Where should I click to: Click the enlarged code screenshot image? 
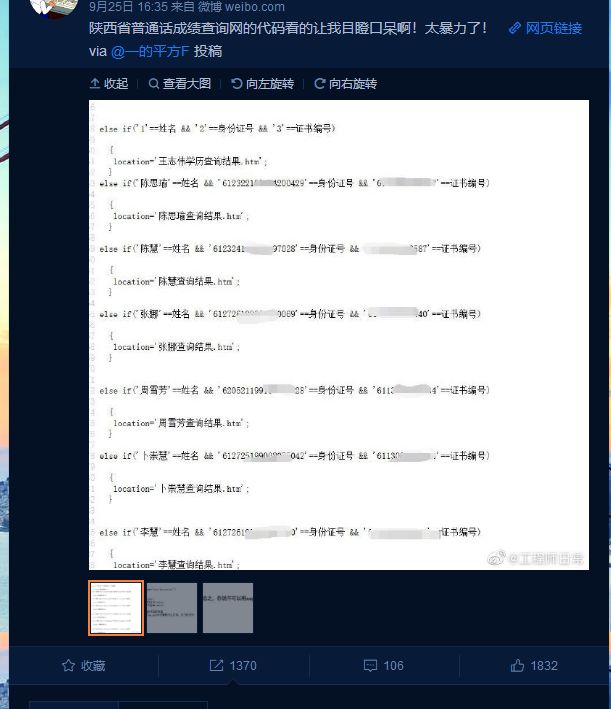[x=339, y=335]
